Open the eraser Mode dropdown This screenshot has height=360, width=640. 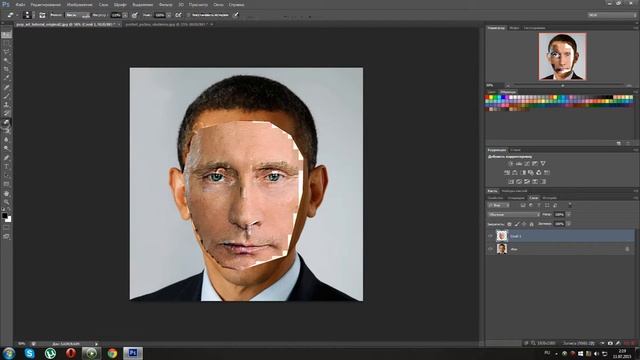[78, 15]
